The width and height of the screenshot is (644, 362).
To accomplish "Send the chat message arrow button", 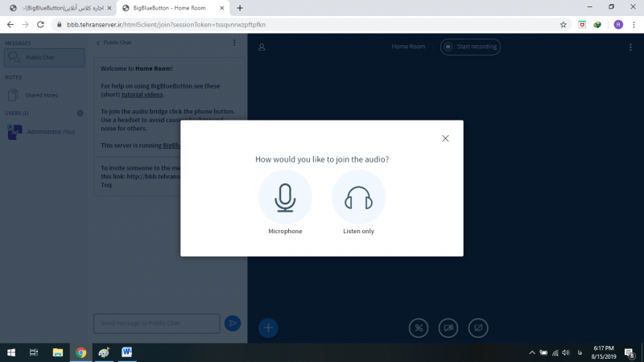I will tap(233, 323).
